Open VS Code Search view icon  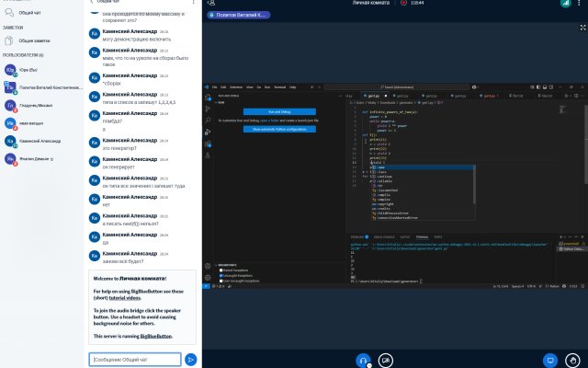click(208, 121)
